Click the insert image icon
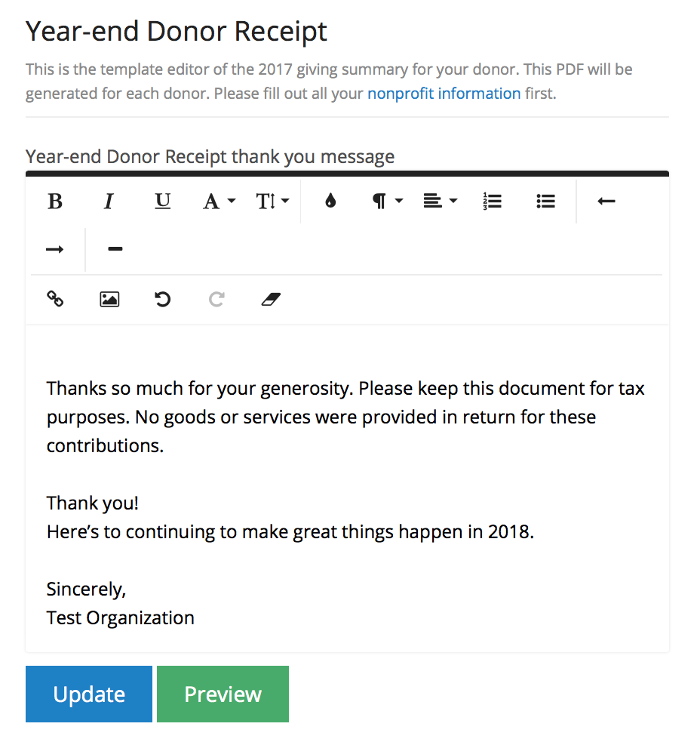Image resolution: width=700 pixels, height=742 pixels. 109,300
